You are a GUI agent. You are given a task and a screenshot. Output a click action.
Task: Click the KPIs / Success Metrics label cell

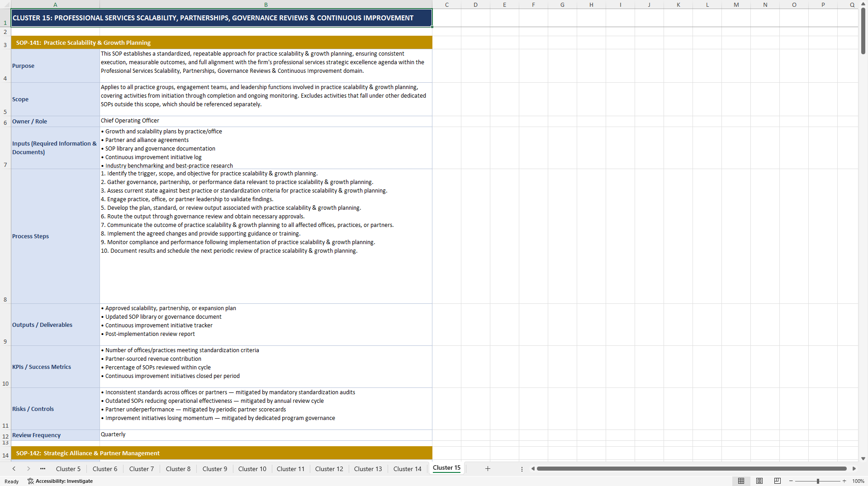[x=55, y=367]
